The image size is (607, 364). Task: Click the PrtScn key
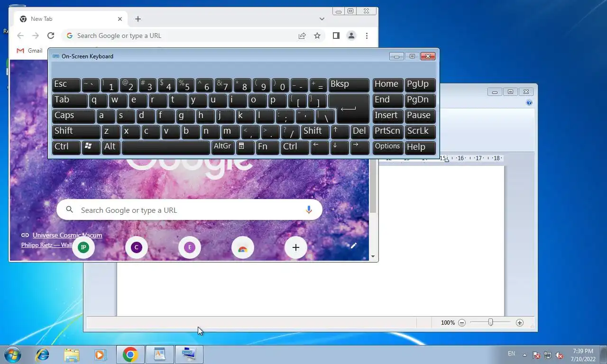[x=388, y=132]
